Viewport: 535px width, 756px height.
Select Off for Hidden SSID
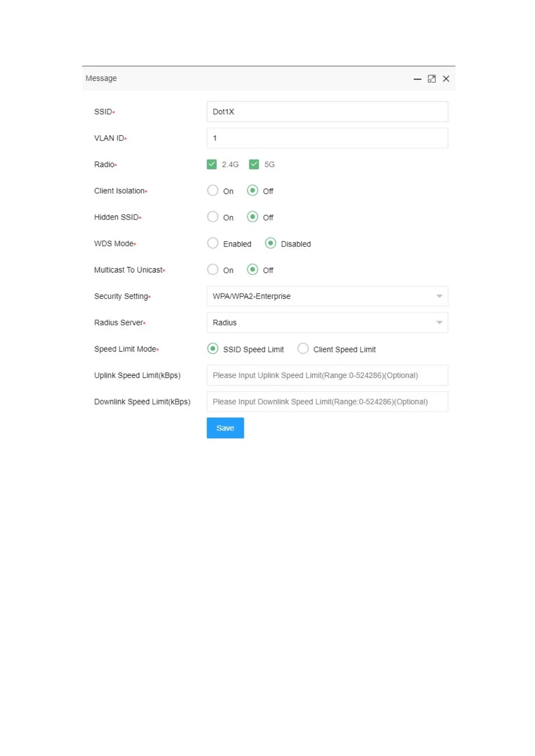click(252, 217)
